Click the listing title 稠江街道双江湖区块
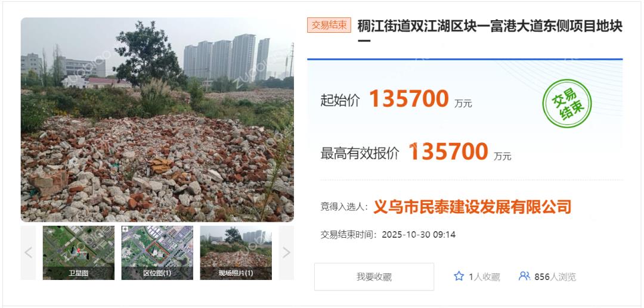644x308 pixels. pyautogui.click(x=490, y=32)
